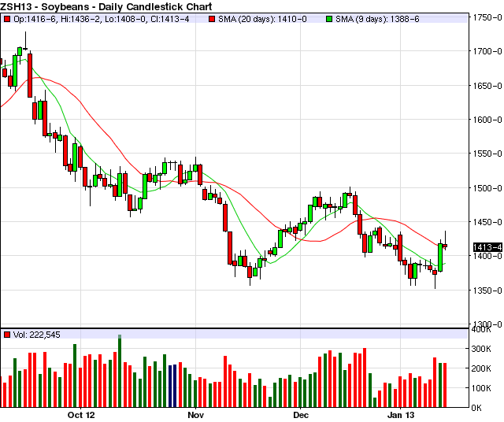Viewport: 504px width, 422px height.
Task: Click the 'SMA (9 days): 1388-6' legend text
Action: pyautogui.click(x=377, y=19)
